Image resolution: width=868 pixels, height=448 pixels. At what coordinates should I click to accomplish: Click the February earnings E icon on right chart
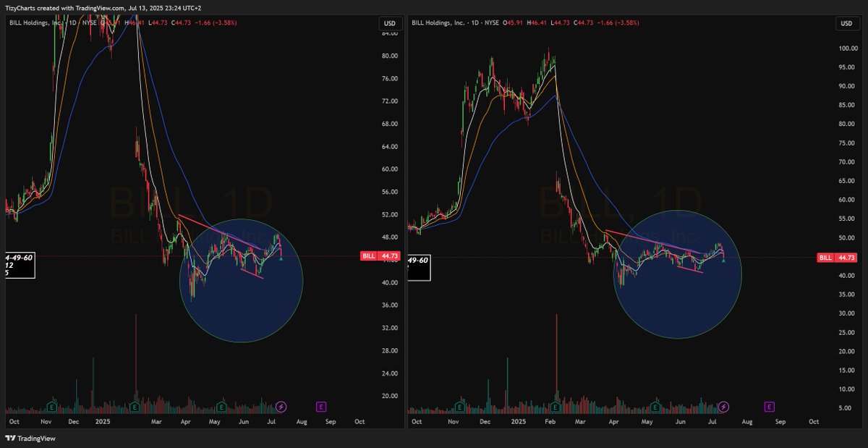556,407
